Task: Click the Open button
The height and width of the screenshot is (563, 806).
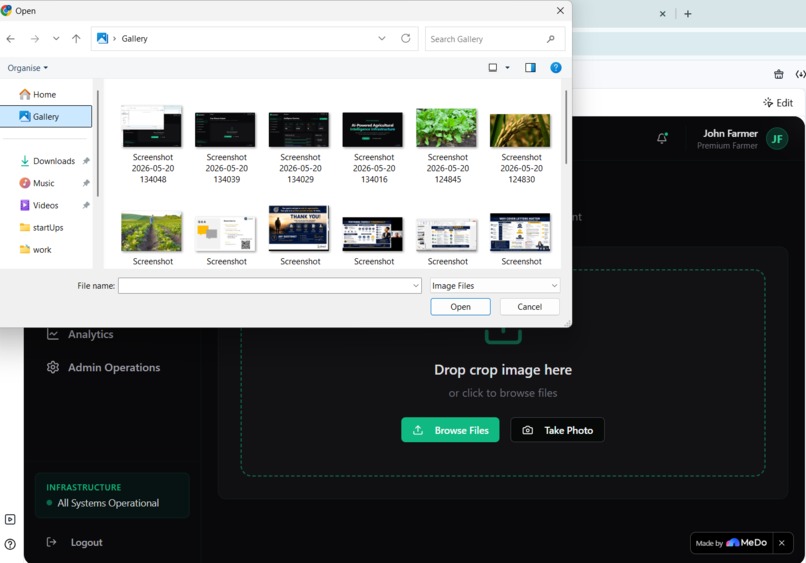Action: point(461,307)
